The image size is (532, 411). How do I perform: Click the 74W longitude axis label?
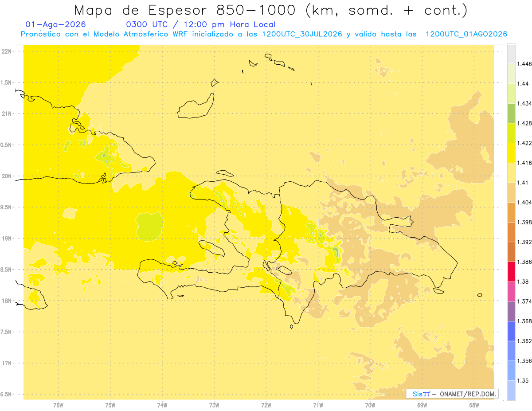[x=162, y=405]
